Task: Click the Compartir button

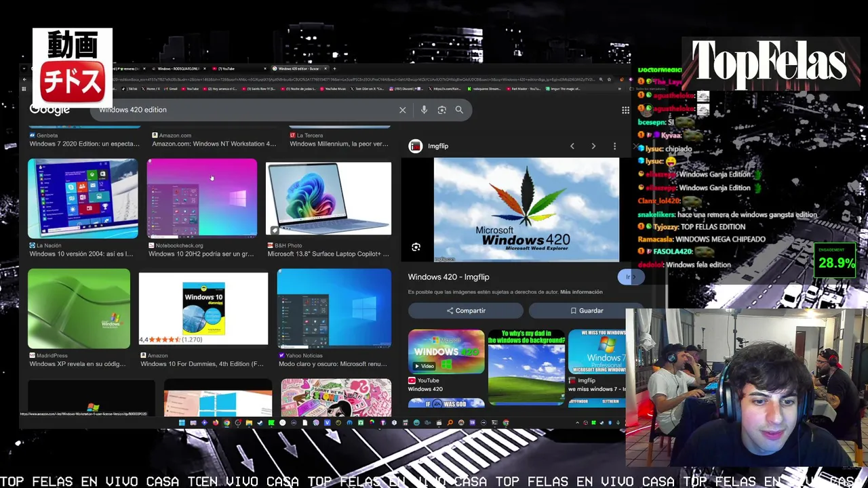Action: 466,310
